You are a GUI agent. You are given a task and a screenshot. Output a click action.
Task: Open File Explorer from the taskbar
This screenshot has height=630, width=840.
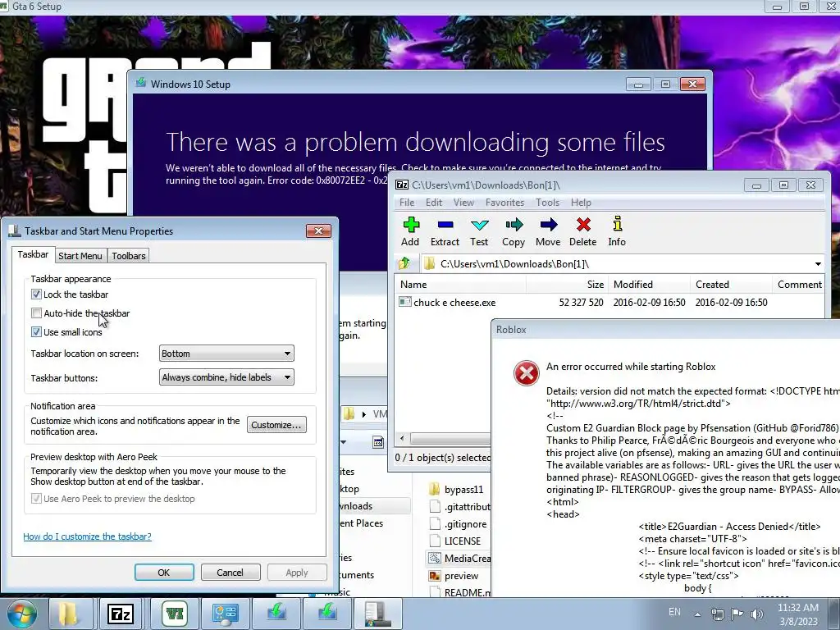(x=69, y=614)
